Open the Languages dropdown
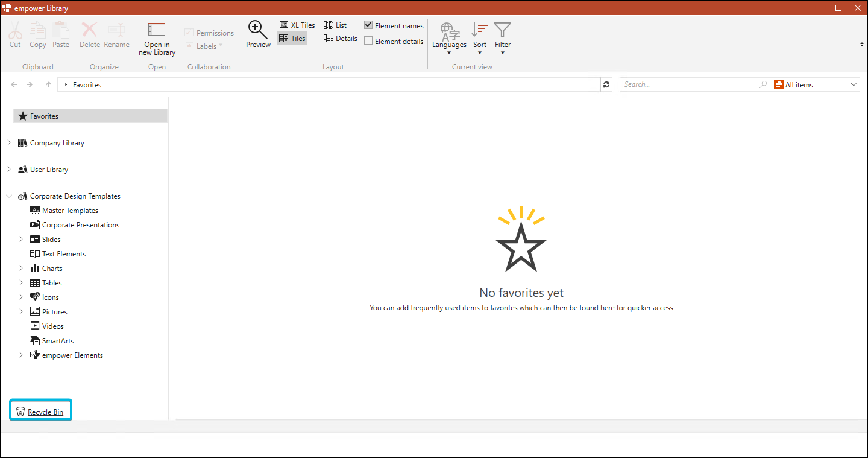Image resolution: width=868 pixels, height=458 pixels. pyautogui.click(x=449, y=38)
